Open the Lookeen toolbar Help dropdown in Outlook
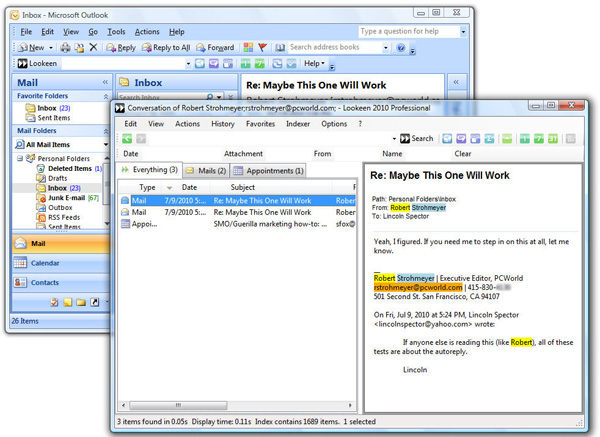The width and height of the screenshot is (600, 437). 314,63
